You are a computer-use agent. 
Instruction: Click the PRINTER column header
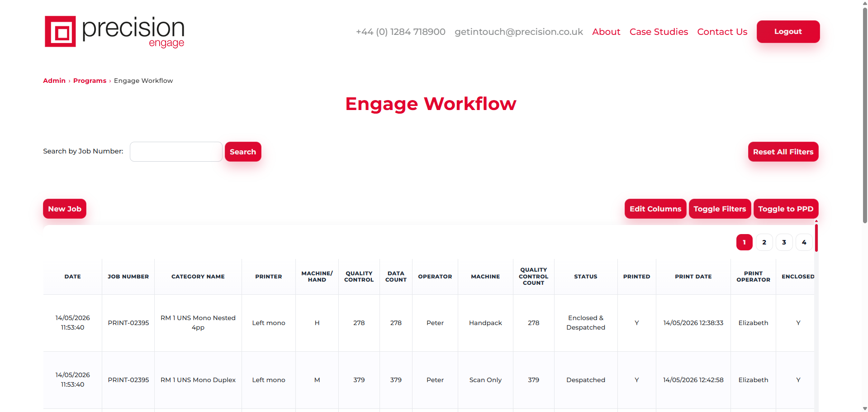coord(268,277)
